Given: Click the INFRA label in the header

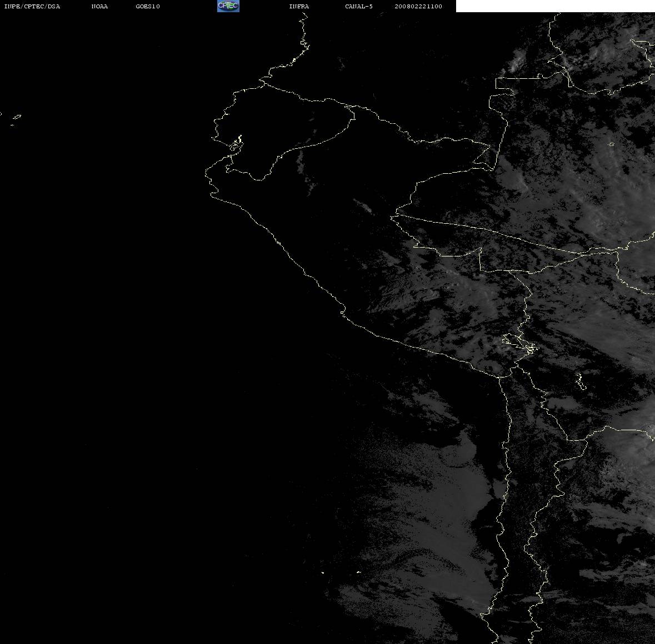Looking at the screenshot, I should point(299,6).
